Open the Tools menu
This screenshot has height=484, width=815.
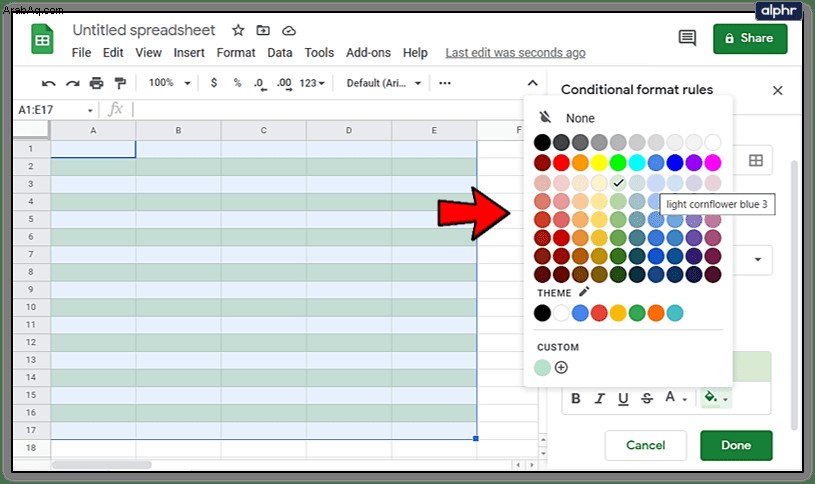(x=319, y=53)
